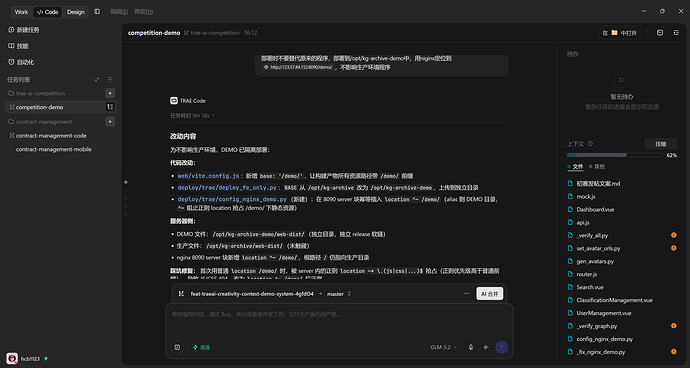This screenshot has width=690, height=368.
Task: Open router.js in the context file list
Action: pyautogui.click(x=587, y=274)
